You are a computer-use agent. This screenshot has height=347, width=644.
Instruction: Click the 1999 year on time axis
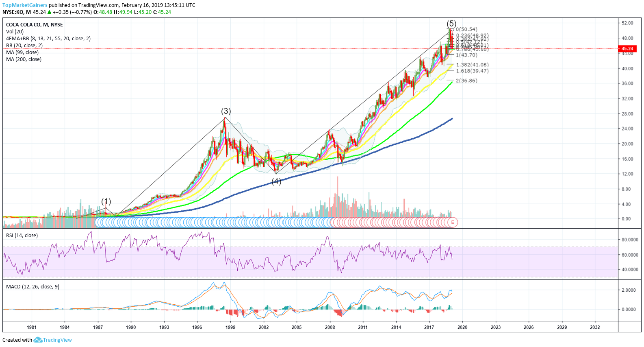click(230, 327)
